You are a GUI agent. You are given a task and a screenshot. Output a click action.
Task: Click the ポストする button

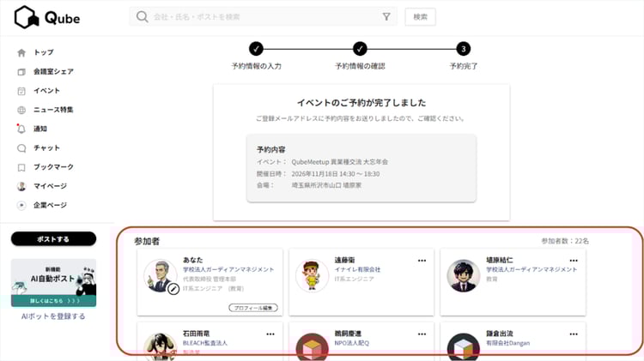click(x=54, y=238)
